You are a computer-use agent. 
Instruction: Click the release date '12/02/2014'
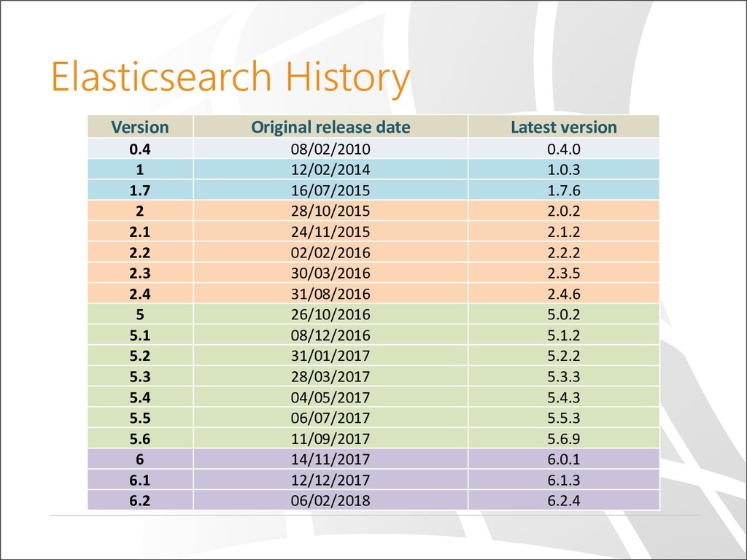[x=330, y=169]
